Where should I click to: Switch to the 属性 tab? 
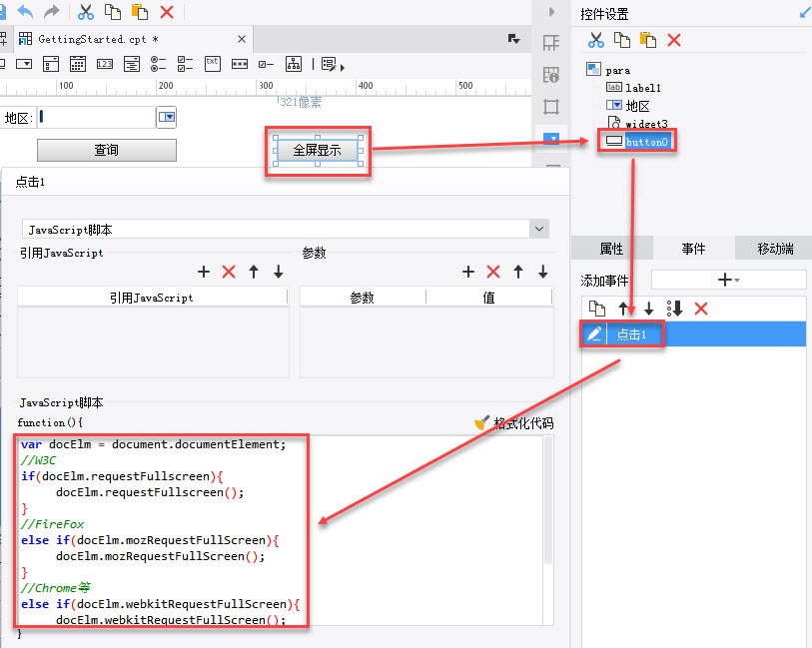pyautogui.click(x=611, y=249)
